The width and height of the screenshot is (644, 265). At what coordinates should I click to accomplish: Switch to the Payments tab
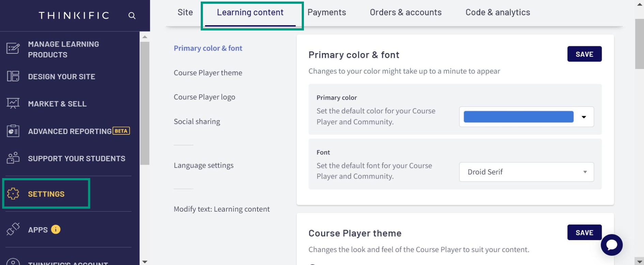[326, 12]
